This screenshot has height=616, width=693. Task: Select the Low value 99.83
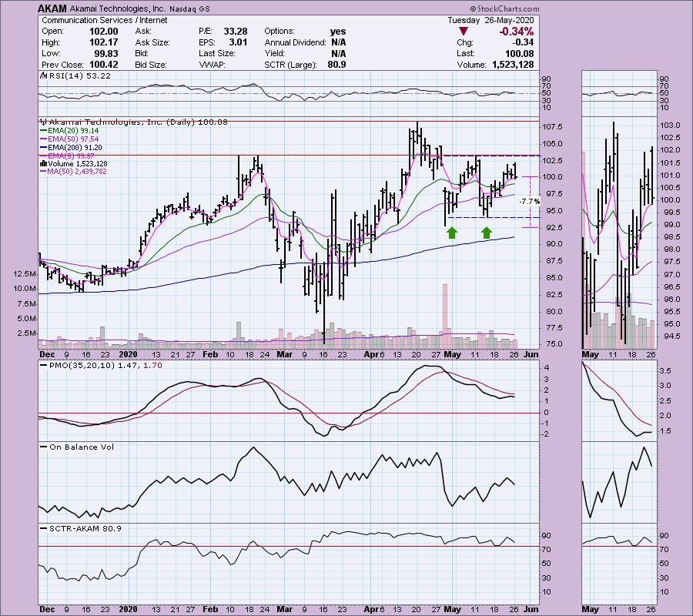click(106, 53)
